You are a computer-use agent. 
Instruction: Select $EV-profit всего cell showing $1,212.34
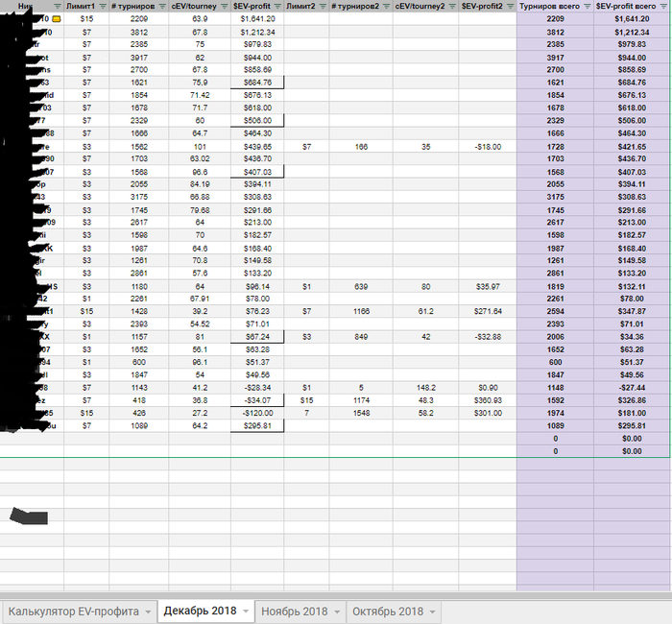pyautogui.click(x=632, y=32)
